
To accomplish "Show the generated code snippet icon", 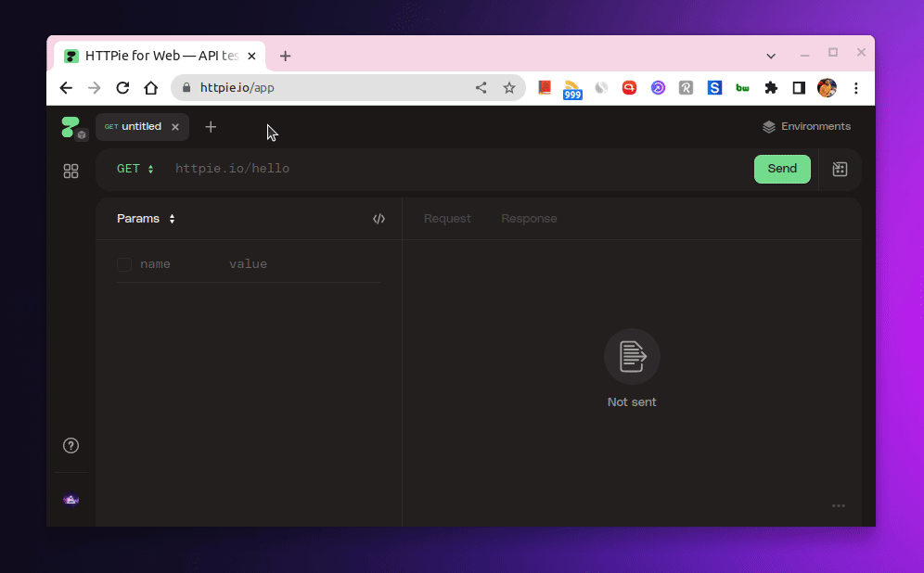I will 379,219.
